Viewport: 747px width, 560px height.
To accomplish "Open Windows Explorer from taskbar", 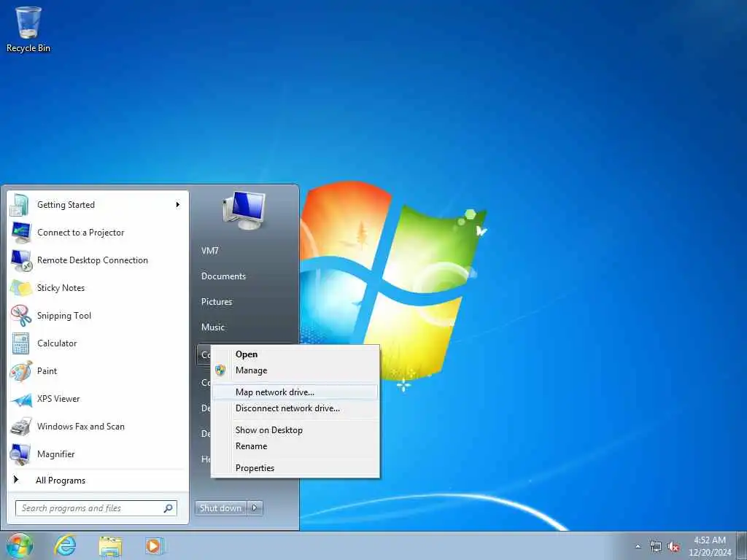I will pyautogui.click(x=111, y=545).
